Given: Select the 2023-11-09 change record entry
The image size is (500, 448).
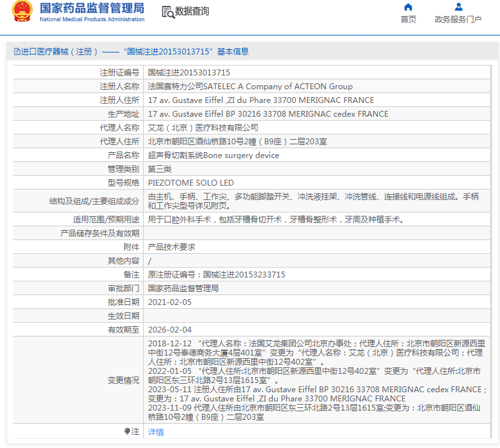Looking at the screenshot, I should click(314, 413).
